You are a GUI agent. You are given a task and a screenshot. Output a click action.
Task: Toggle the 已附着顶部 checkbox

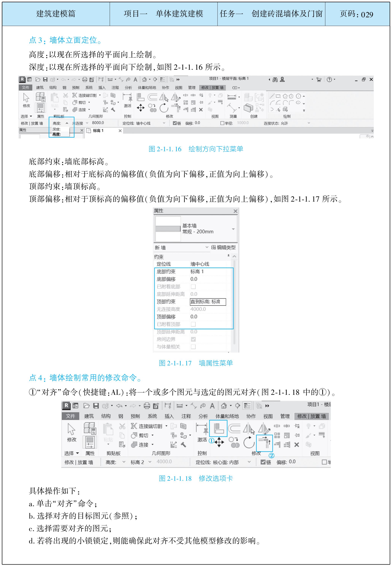(193, 324)
